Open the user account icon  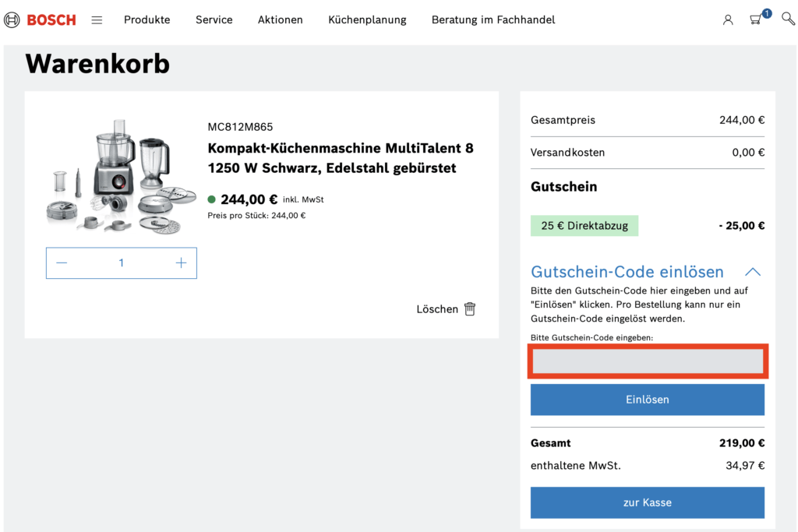[728, 19]
